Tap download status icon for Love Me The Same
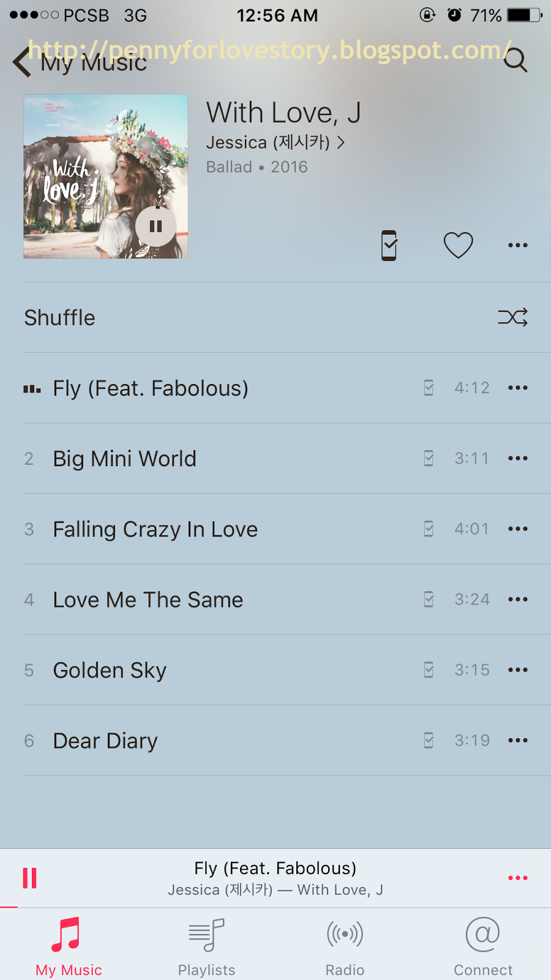The image size is (551, 980). (429, 599)
